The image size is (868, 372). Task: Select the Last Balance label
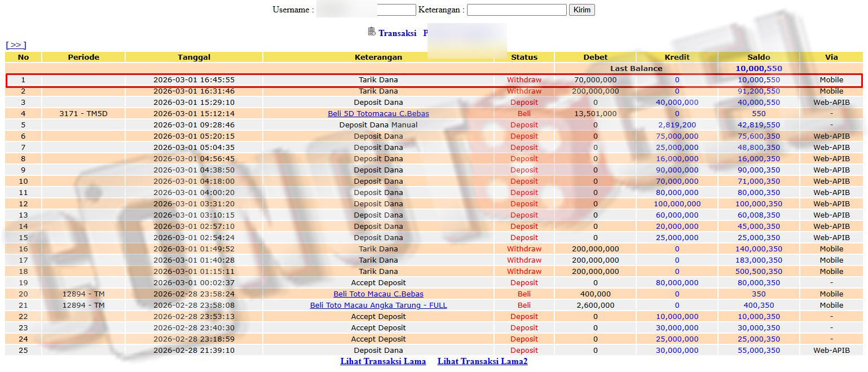click(636, 68)
